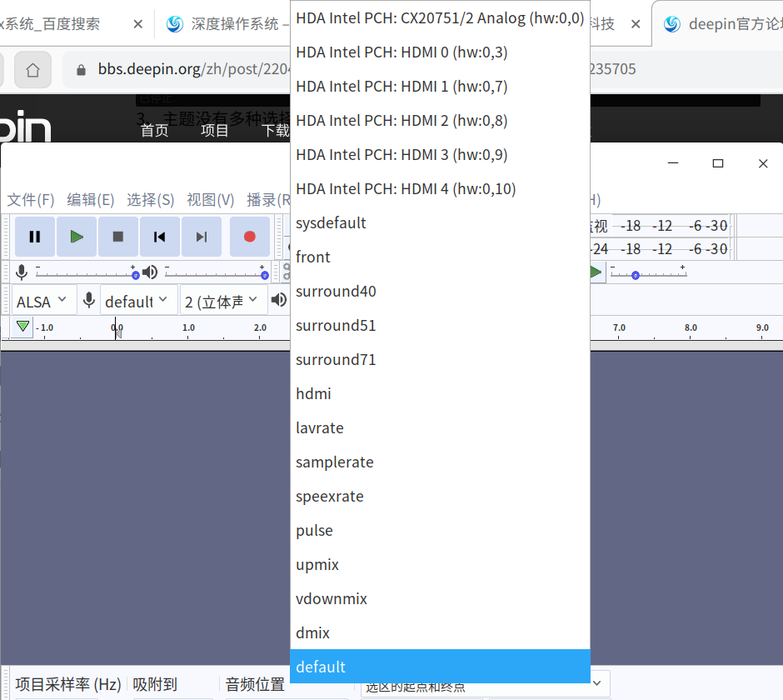Viewport: 783px width, 700px height.
Task: Choose samplerate from device list
Action: 440,462
